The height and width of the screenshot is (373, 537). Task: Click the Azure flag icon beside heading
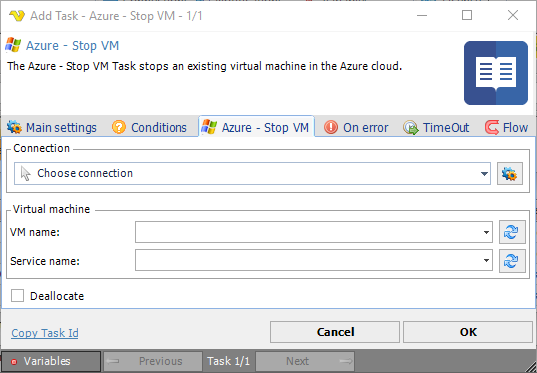click(x=13, y=45)
